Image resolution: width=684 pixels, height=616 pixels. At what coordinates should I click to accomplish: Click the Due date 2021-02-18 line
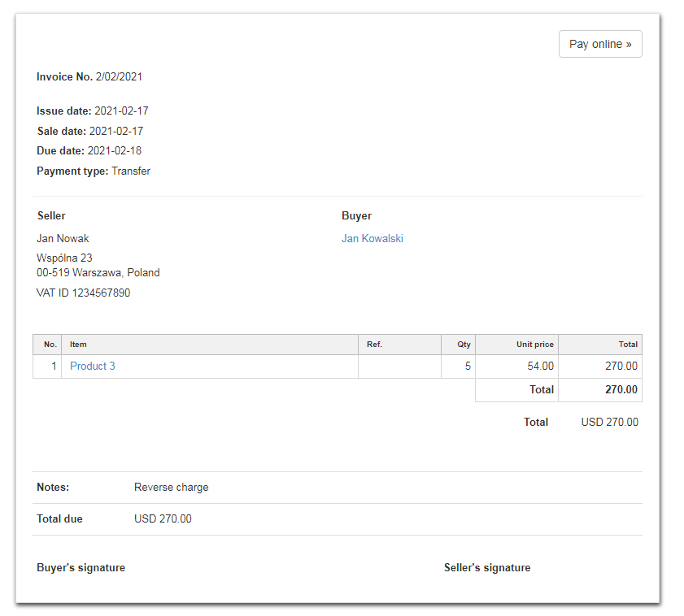89,150
